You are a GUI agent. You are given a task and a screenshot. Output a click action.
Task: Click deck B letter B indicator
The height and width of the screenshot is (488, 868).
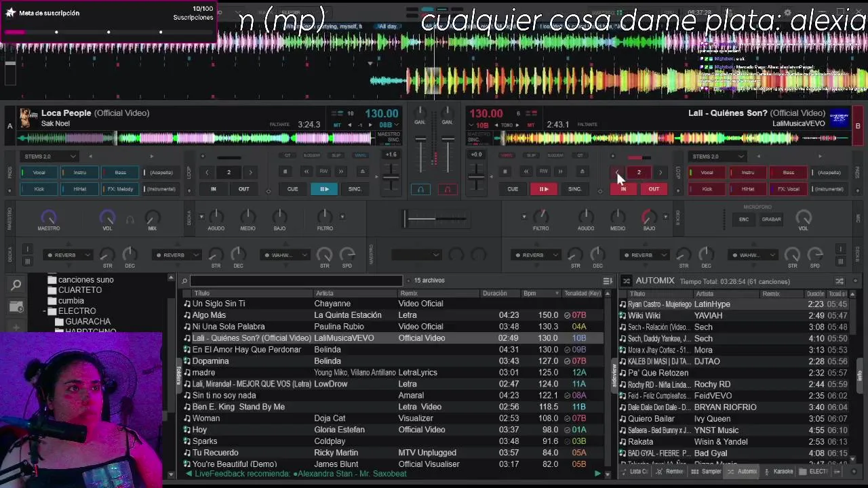pyautogui.click(x=858, y=126)
